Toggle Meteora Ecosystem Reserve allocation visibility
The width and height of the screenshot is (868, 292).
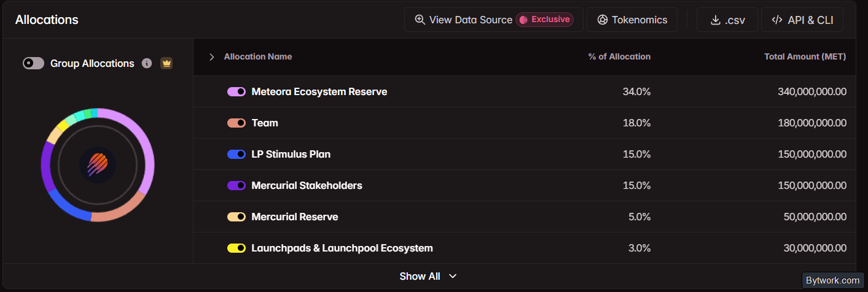tap(237, 91)
